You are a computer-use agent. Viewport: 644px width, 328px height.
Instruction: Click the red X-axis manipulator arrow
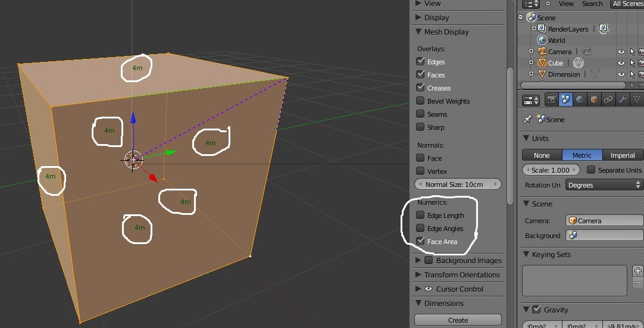point(153,177)
